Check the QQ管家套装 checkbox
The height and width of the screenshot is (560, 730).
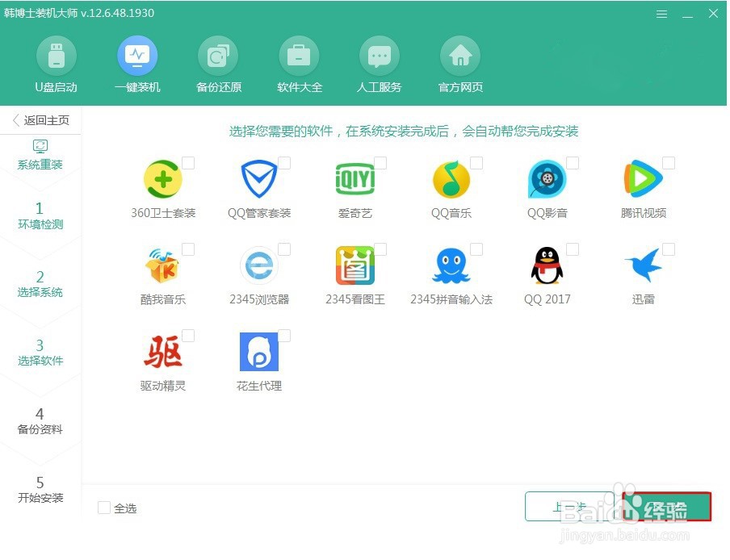tap(284, 163)
